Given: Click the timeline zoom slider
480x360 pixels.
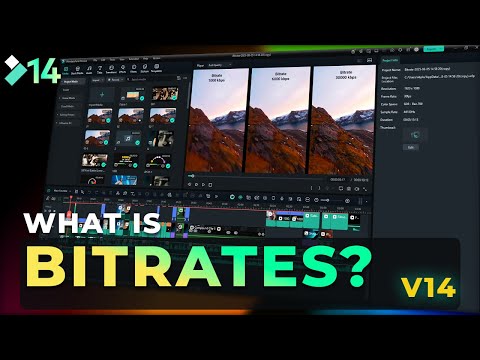Looking at the screenshot, I should (332, 200).
